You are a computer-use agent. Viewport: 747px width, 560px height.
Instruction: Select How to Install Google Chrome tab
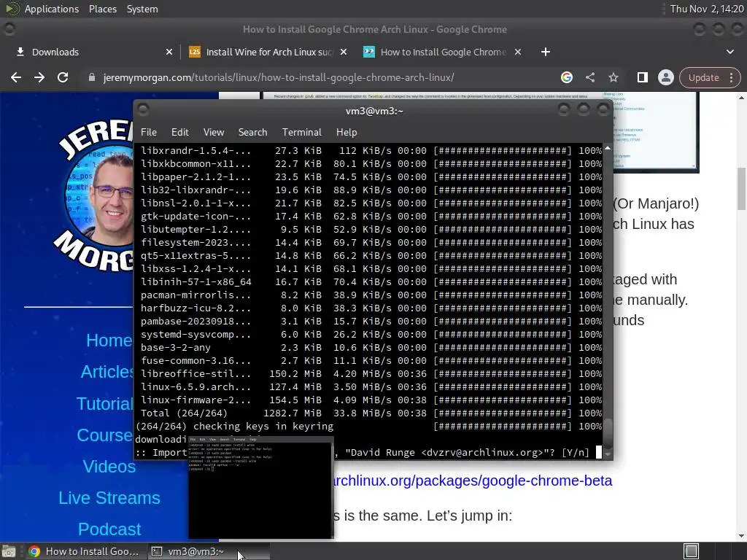pos(441,52)
